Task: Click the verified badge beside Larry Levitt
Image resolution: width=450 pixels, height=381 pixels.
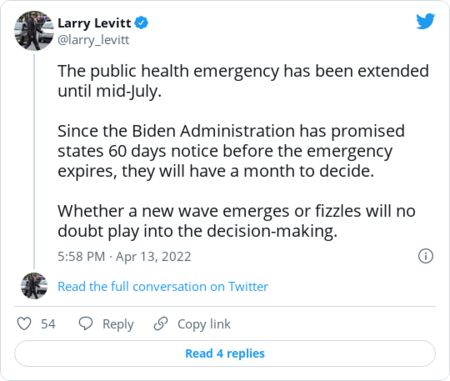Action: coord(141,23)
